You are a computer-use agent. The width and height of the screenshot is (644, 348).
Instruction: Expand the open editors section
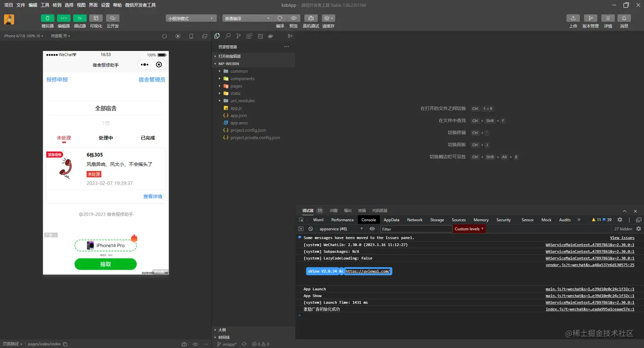point(253,56)
